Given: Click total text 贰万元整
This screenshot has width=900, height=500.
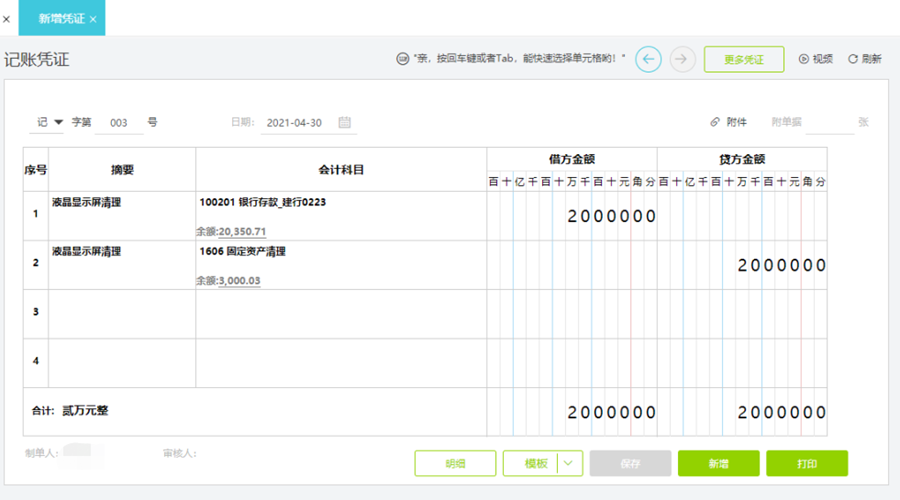Looking at the screenshot, I should tap(85, 410).
